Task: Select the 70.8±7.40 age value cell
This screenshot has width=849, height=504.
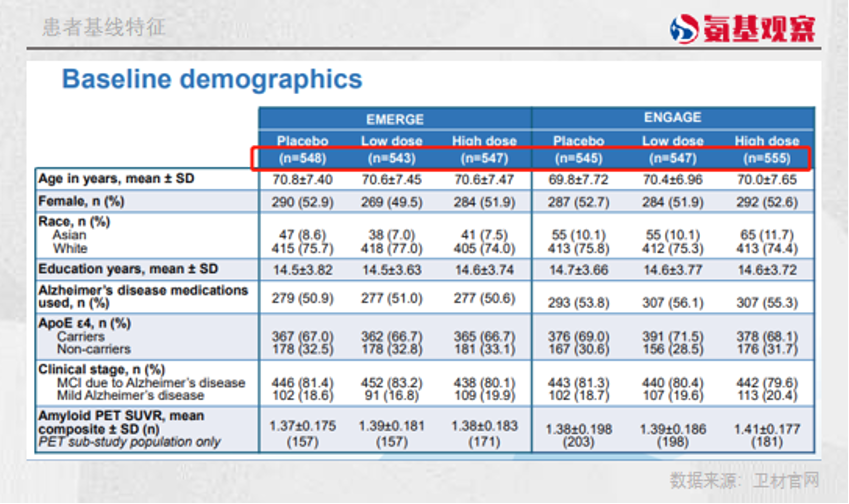Action: coord(302,180)
